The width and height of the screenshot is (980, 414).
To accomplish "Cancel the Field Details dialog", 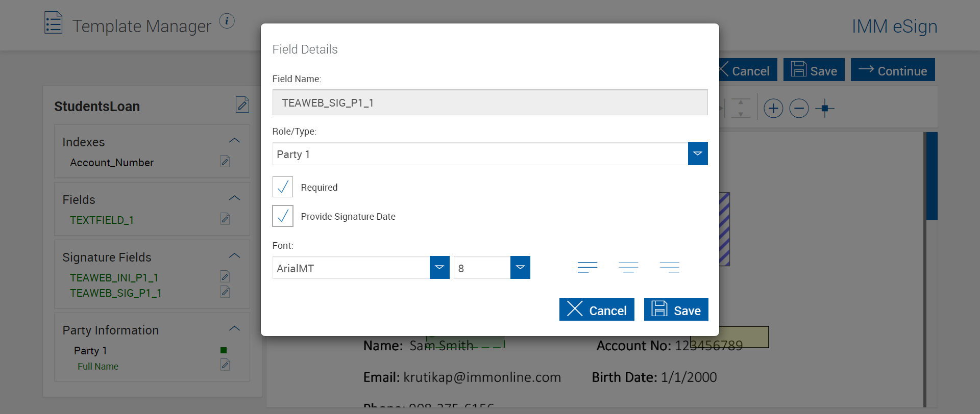I will tap(597, 309).
